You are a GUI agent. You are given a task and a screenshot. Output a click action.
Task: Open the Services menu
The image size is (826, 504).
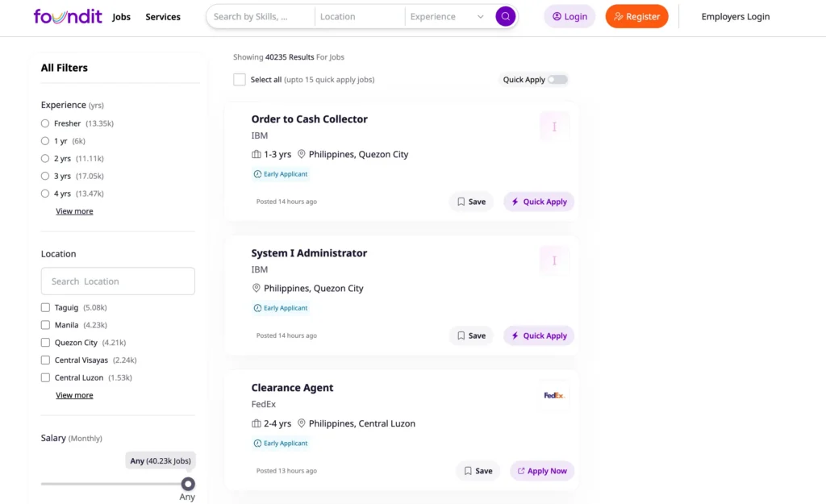[x=163, y=17]
